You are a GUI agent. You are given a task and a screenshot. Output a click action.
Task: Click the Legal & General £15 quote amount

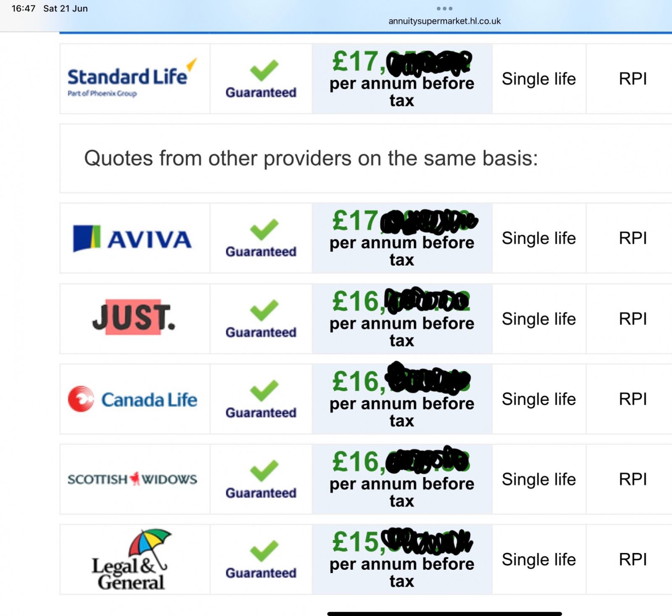point(402,542)
